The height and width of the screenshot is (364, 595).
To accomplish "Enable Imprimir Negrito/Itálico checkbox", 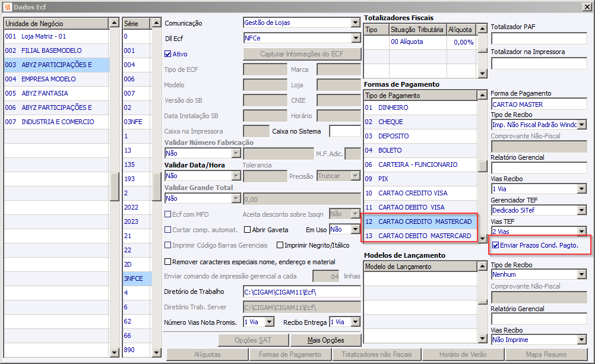I will coord(280,245).
